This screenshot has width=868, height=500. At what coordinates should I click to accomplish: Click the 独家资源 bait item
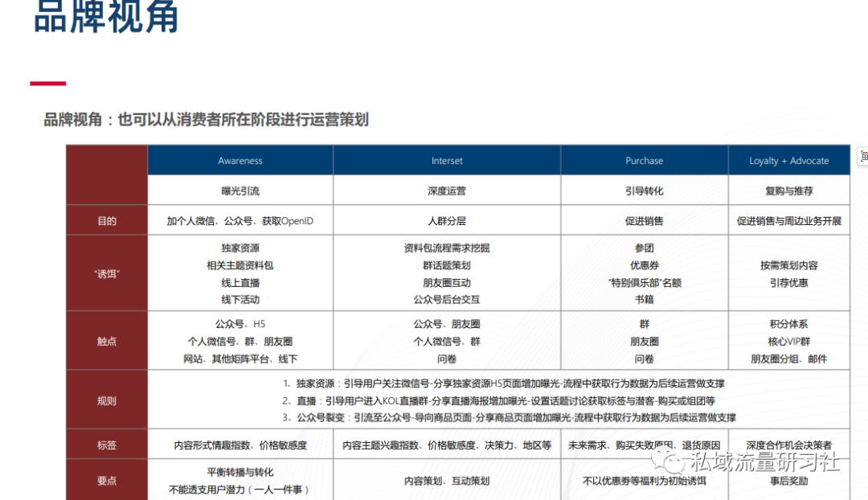[x=240, y=248]
